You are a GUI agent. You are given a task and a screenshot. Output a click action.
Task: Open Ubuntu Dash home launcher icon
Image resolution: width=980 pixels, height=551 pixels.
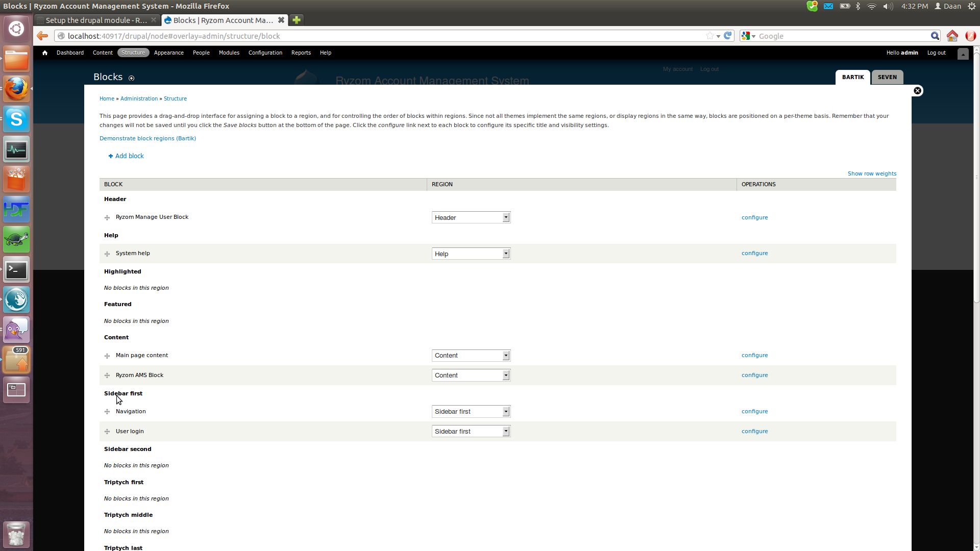tap(16, 29)
